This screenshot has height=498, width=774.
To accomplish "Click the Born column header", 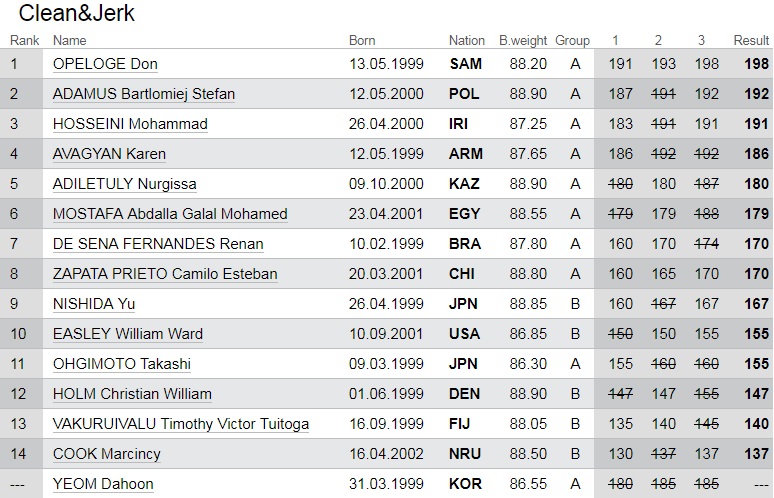I will 362,41.
